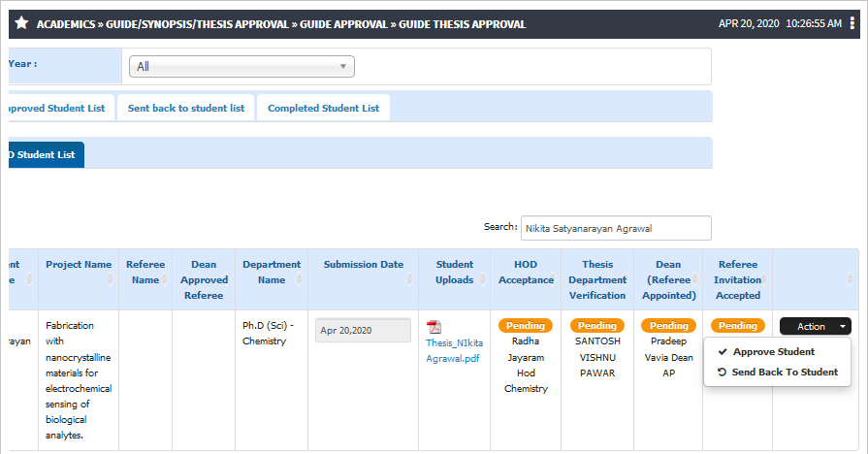Switch to Completed Student List tab
Viewport: 868px width, 454px height.
(x=323, y=108)
